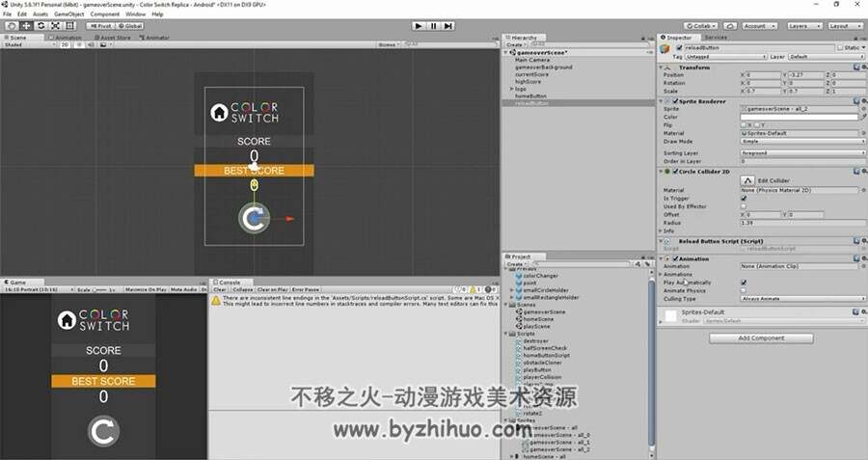Click the Play button

click(x=420, y=26)
